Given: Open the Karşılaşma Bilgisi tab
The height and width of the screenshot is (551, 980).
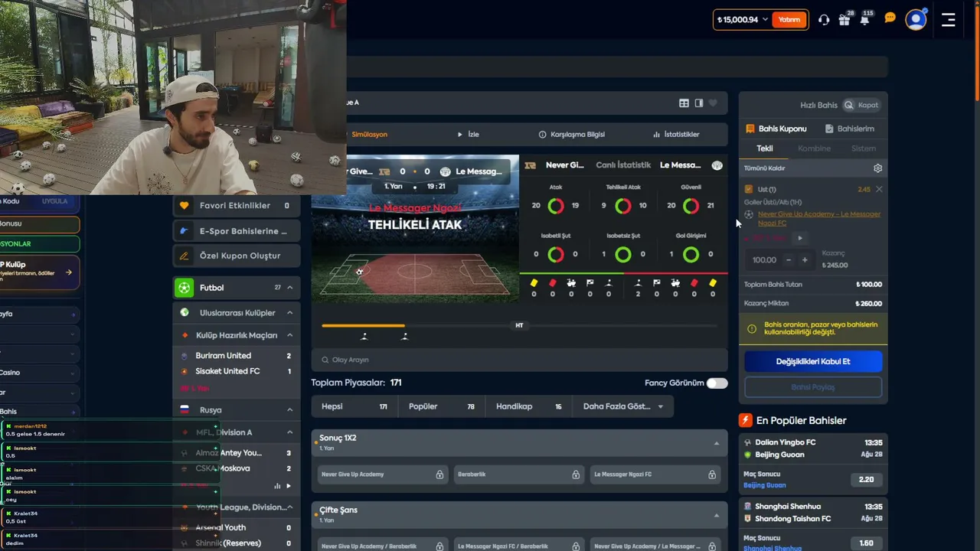Looking at the screenshot, I should pos(572,134).
